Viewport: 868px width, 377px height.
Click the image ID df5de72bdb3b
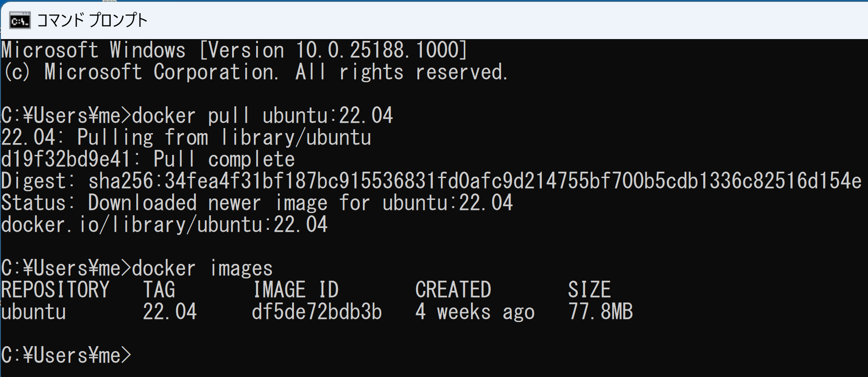coord(317,312)
